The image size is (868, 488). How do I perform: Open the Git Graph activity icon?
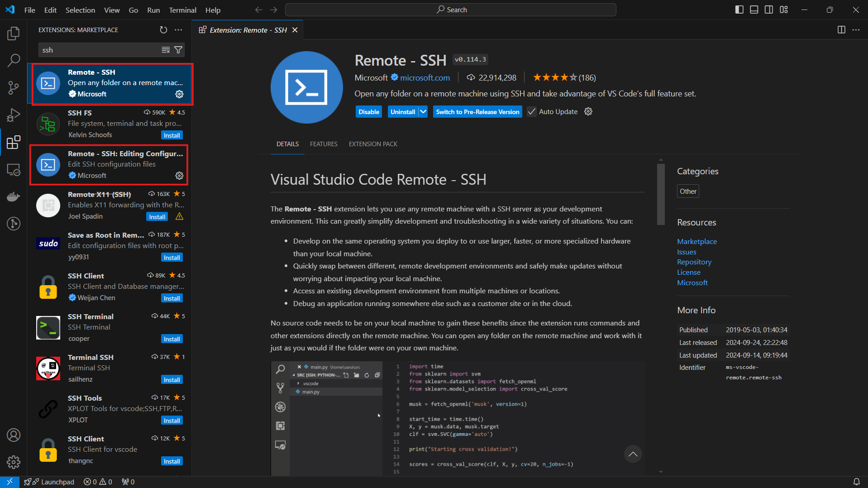(x=14, y=224)
